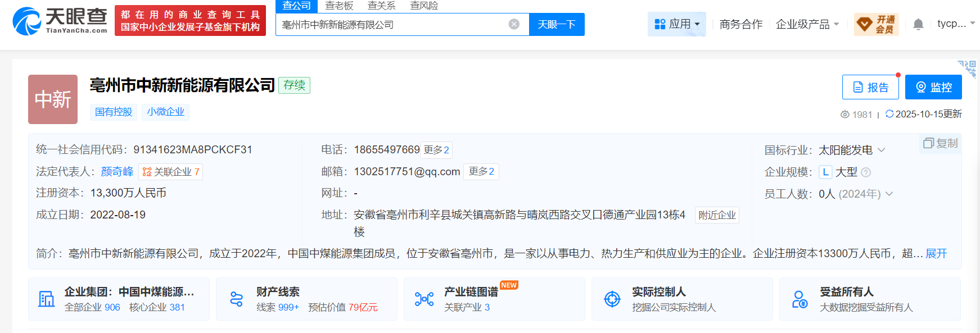Click 大数据挖掘受益所有人 text
Screen dimensions: 980x333
pos(866,307)
